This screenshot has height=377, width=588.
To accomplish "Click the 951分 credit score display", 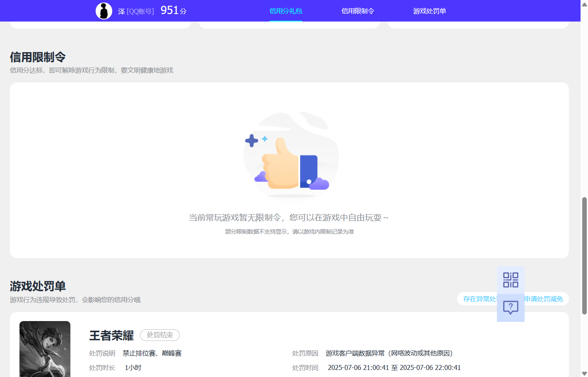I will 172,10.
